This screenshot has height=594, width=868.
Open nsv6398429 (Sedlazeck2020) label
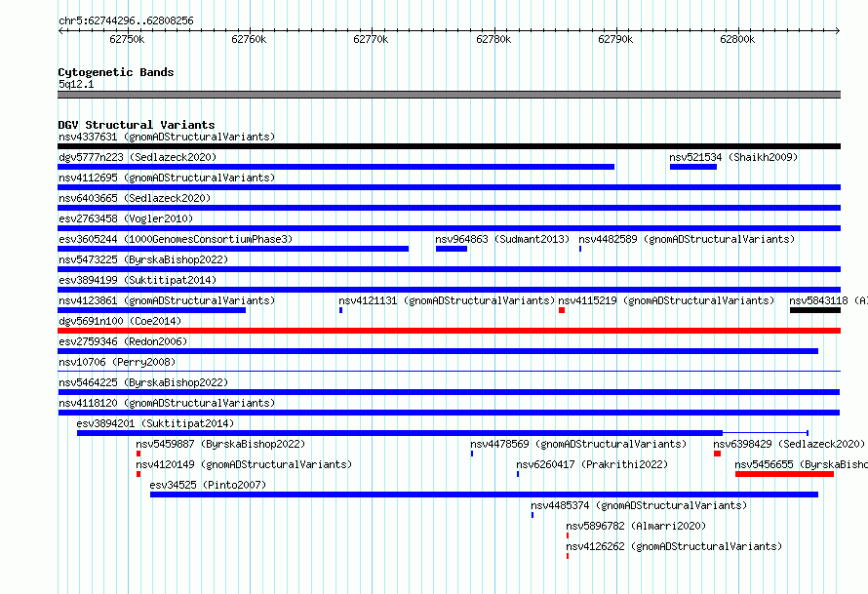[x=789, y=444]
